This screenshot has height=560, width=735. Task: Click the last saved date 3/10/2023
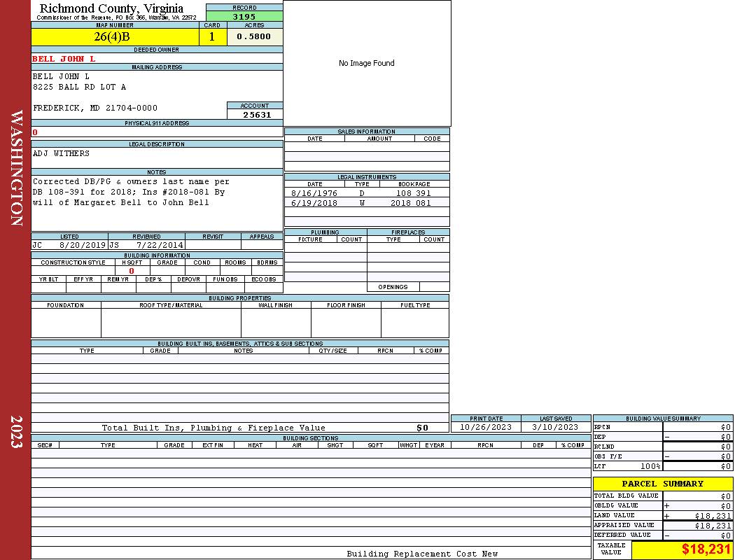click(555, 427)
